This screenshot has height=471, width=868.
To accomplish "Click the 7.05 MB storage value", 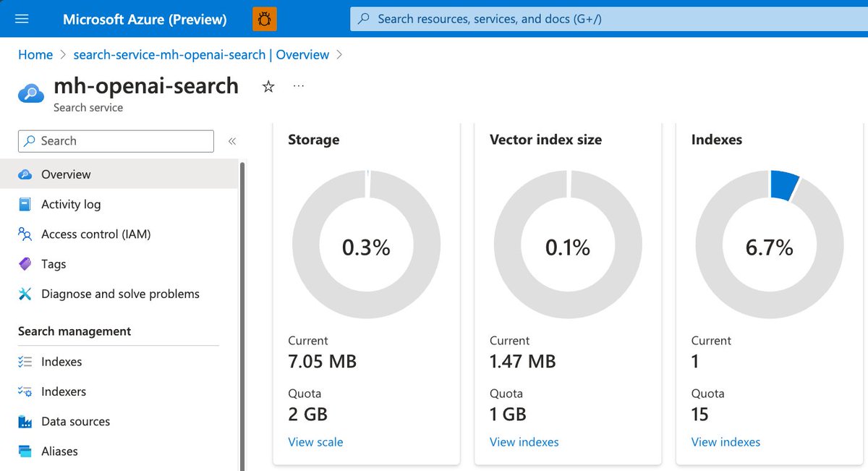I will tap(322, 361).
